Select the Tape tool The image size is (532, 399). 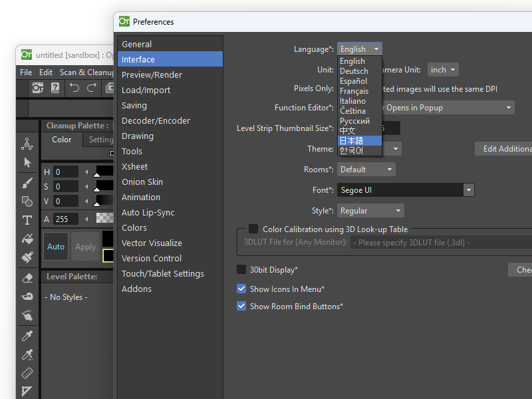27,297
